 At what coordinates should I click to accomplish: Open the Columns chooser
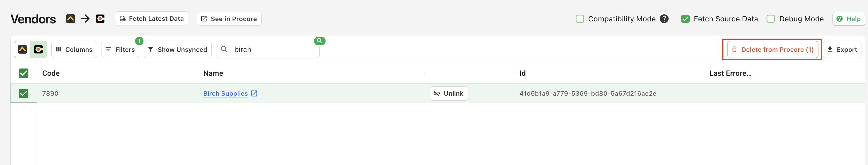coord(74,49)
